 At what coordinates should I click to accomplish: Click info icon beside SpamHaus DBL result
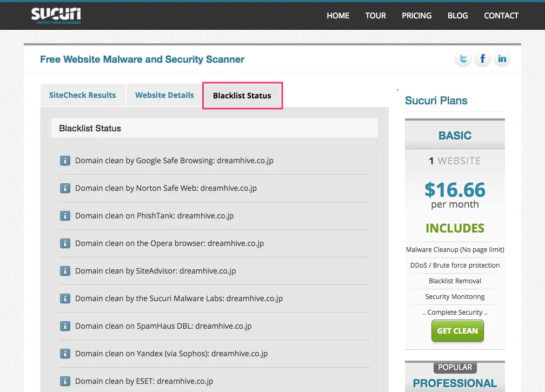point(65,326)
